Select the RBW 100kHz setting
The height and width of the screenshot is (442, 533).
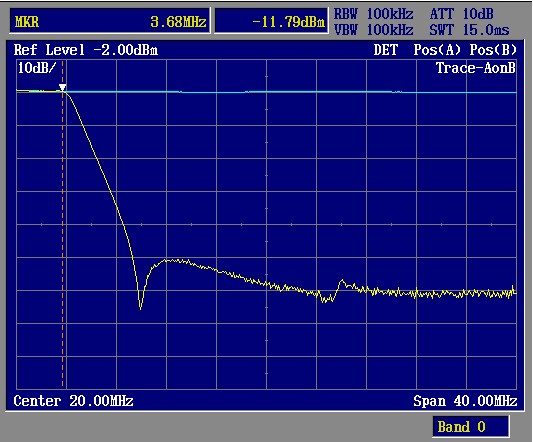tap(373, 14)
